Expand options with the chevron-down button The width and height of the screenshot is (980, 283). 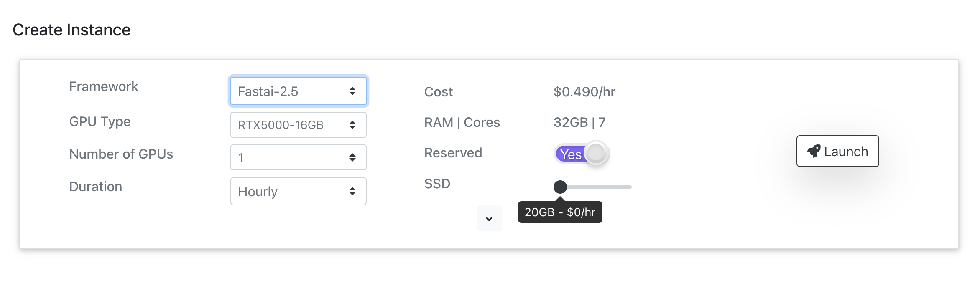point(489,219)
